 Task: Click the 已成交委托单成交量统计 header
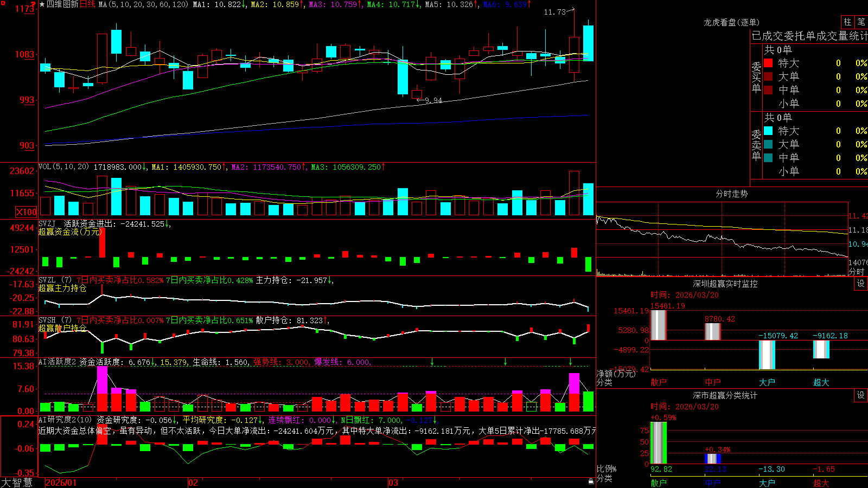[810, 36]
